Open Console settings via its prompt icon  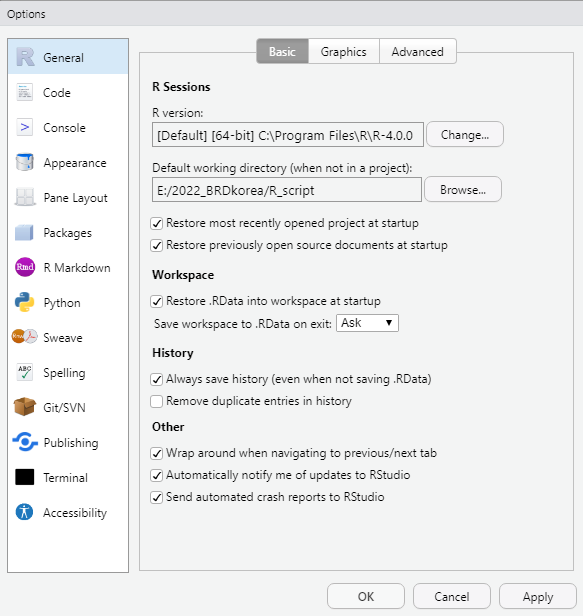pyautogui.click(x=24, y=127)
